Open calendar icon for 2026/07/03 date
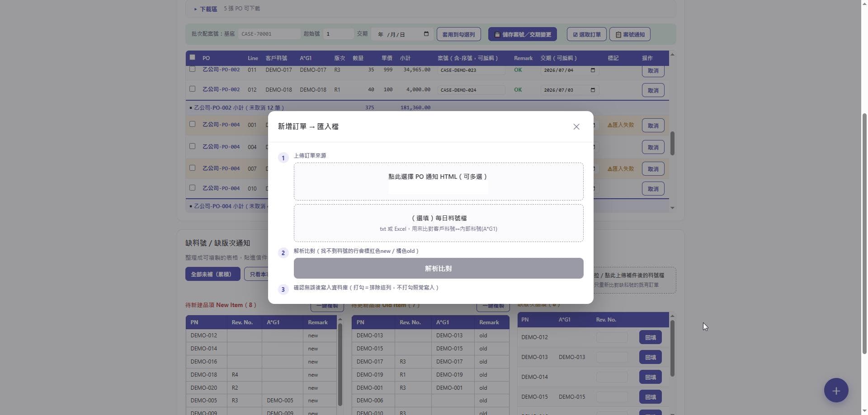 coord(593,90)
